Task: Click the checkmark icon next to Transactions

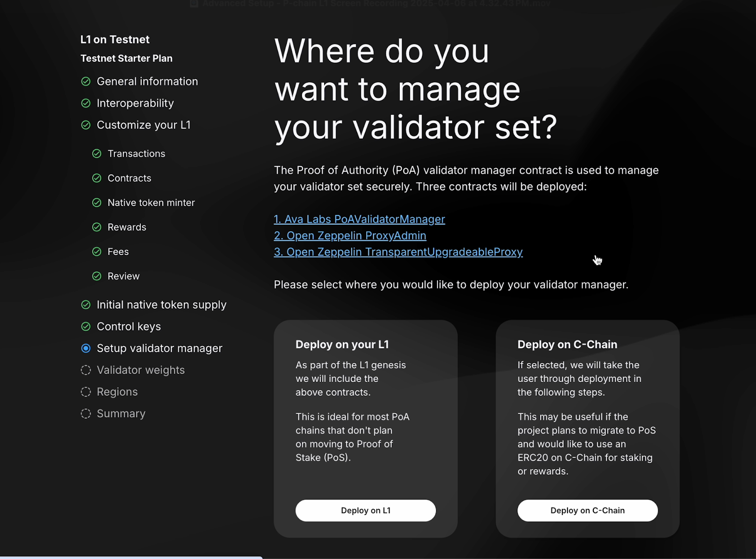Action: (x=97, y=153)
